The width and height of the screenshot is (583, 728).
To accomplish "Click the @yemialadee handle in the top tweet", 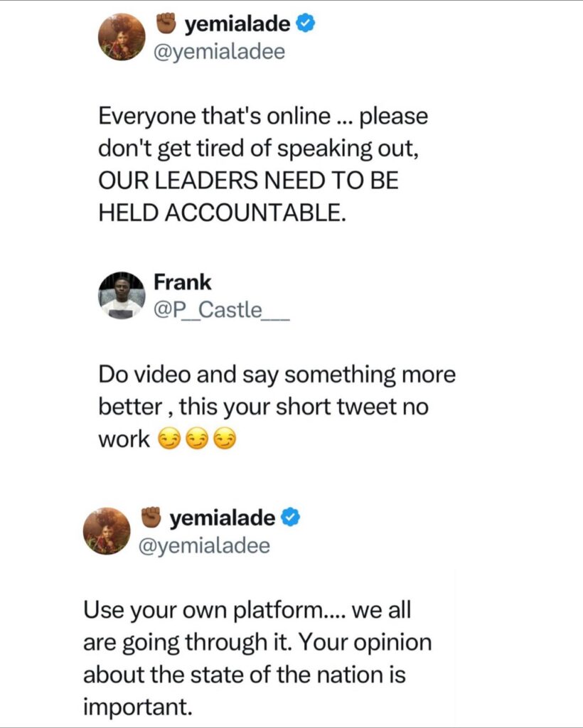I will pyautogui.click(x=219, y=51).
